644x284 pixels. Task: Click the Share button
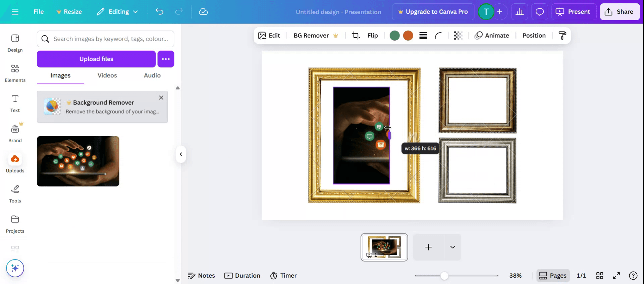tap(620, 12)
